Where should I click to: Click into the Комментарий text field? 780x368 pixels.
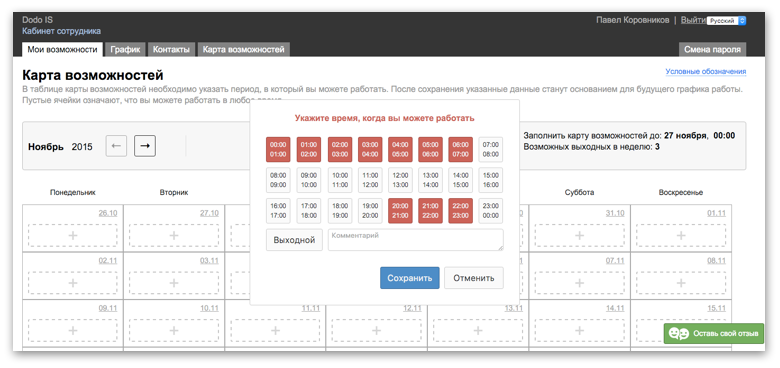(x=415, y=240)
